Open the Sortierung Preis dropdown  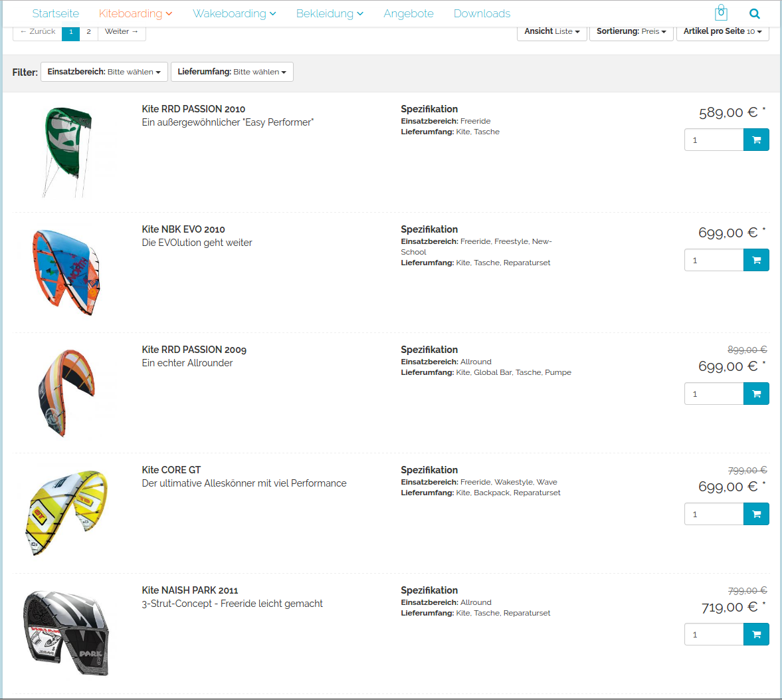(x=631, y=31)
